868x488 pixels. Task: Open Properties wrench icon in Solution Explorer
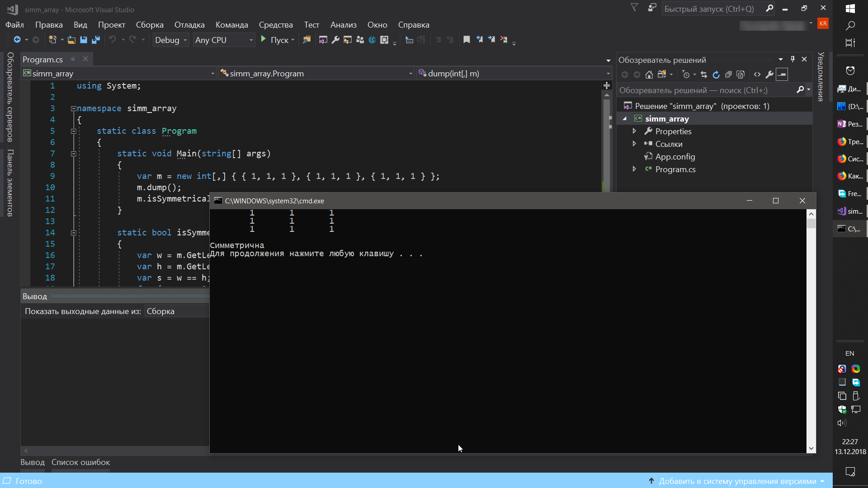(769, 75)
